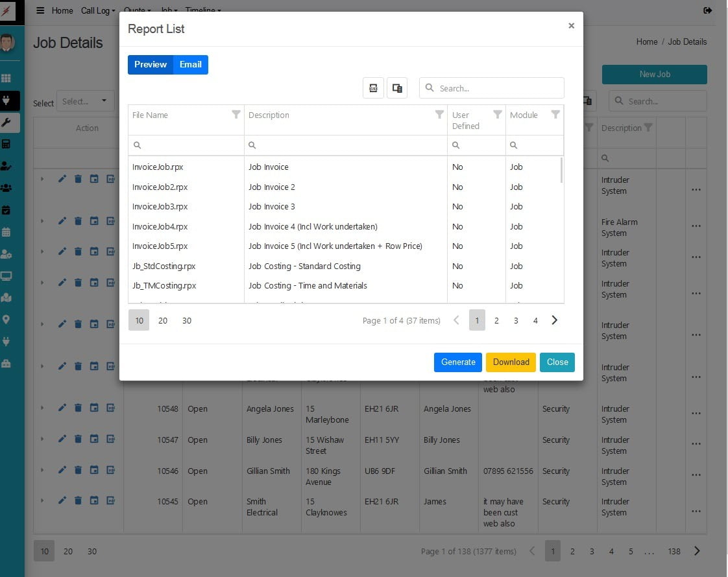Screen dimensions: 728x577
Task: Click the logout icon in top right corner
Action: 707,10
